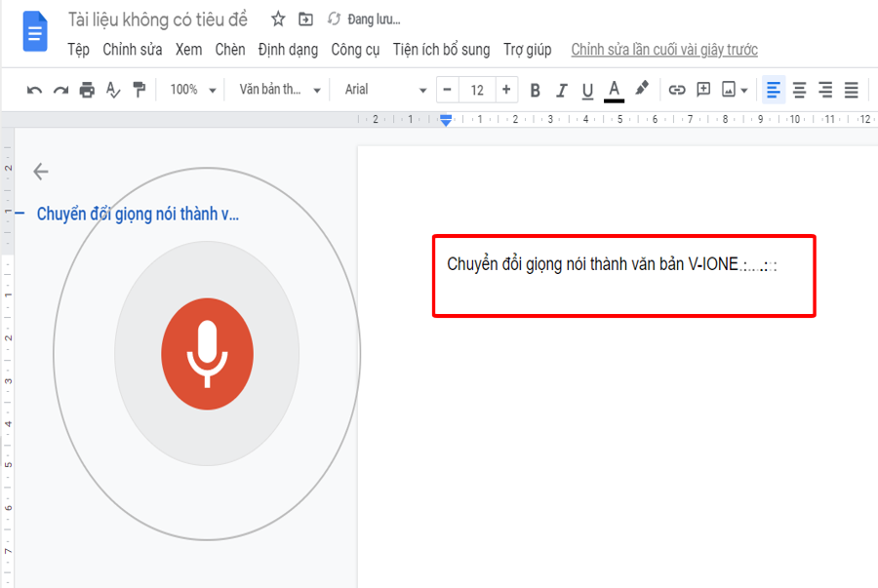The height and width of the screenshot is (588, 878).
Task: Expand the insert image dropdown arrow
Action: (744, 90)
